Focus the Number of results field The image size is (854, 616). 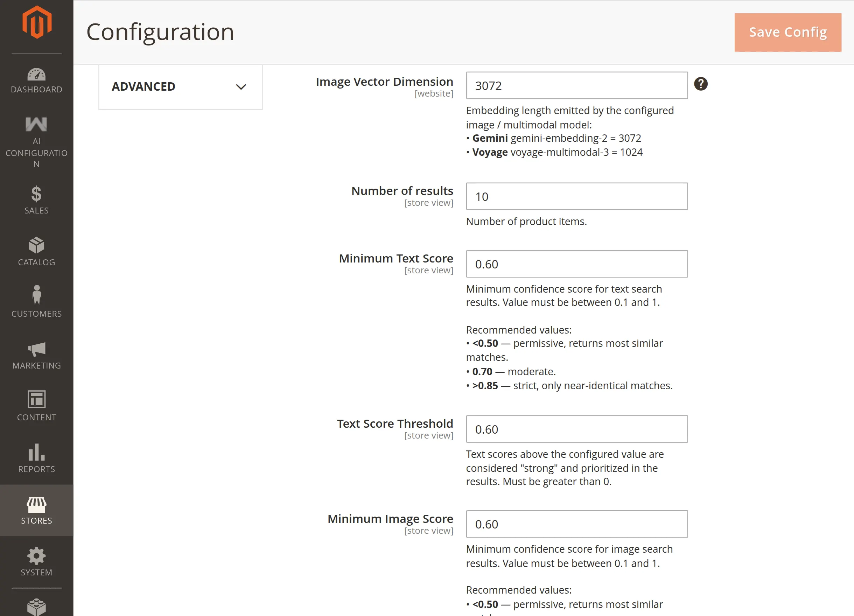click(x=576, y=197)
